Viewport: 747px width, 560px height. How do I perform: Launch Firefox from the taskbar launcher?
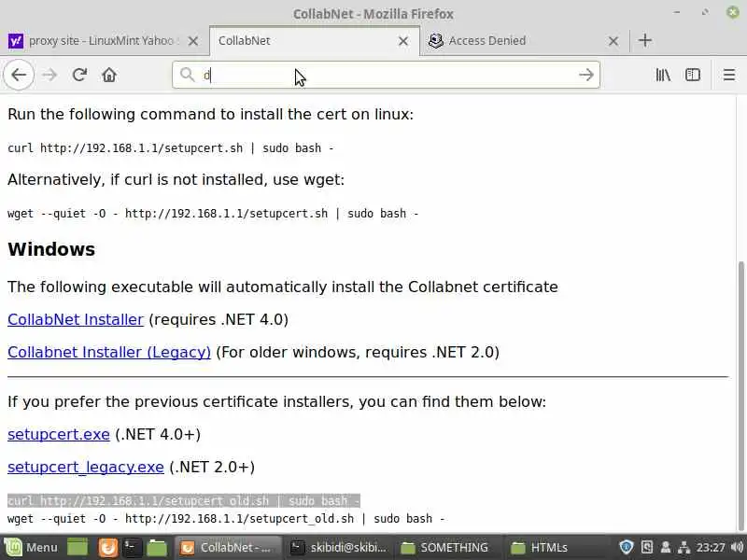pos(108,547)
